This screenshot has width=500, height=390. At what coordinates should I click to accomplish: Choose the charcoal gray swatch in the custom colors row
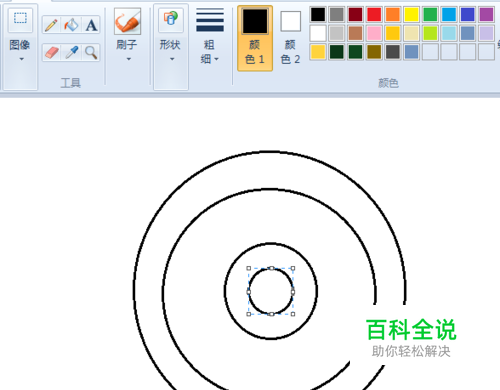click(393, 52)
